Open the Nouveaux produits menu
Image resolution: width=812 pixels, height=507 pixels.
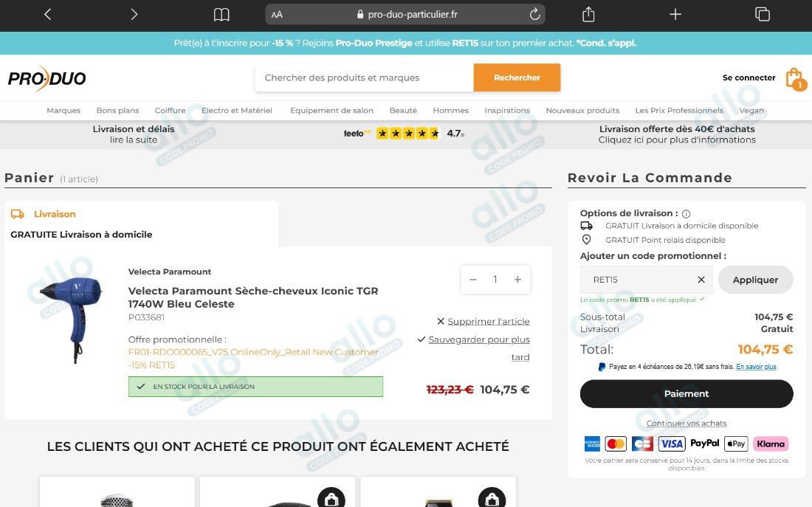[x=582, y=110]
